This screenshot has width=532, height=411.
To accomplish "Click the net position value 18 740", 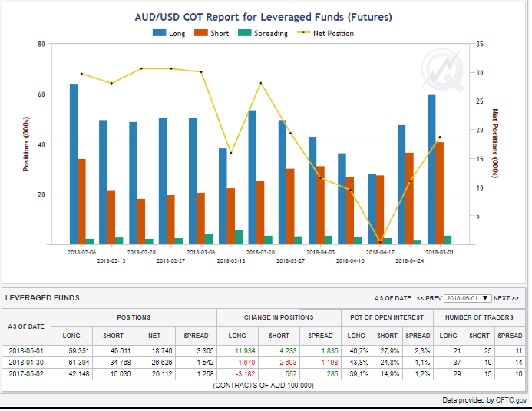I will pyautogui.click(x=162, y=350).
